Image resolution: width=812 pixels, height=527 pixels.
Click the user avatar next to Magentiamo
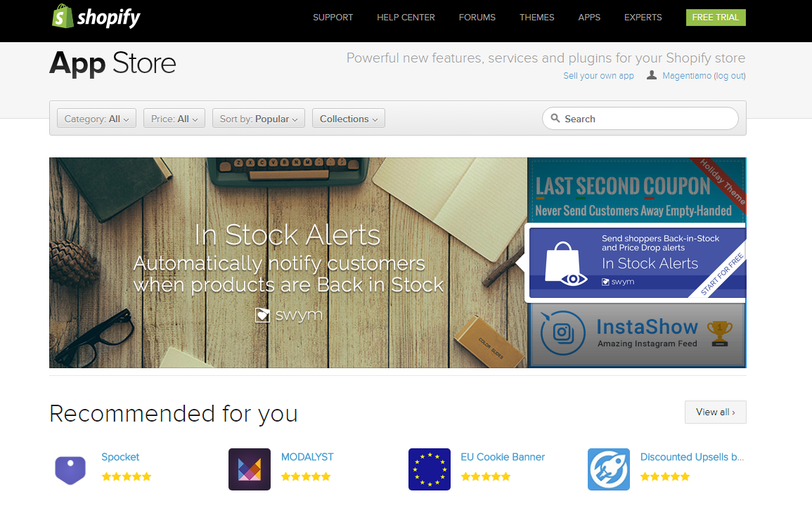point(652,75)
